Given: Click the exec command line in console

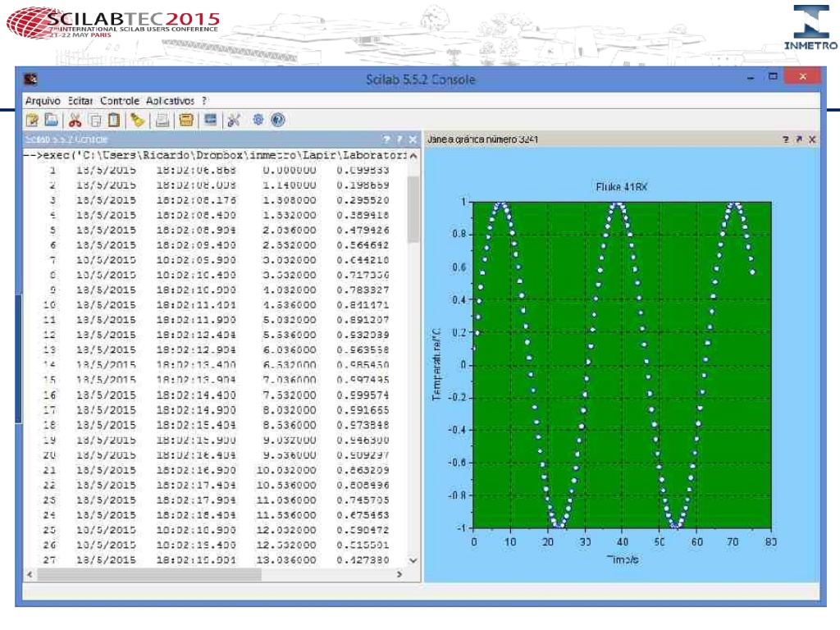Looking at the screenshot, I should tap(215, 155).
